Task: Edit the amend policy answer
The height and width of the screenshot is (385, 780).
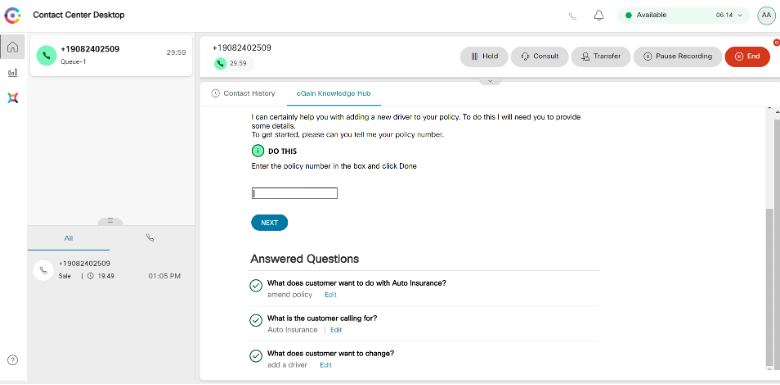Action: (330, 294)
